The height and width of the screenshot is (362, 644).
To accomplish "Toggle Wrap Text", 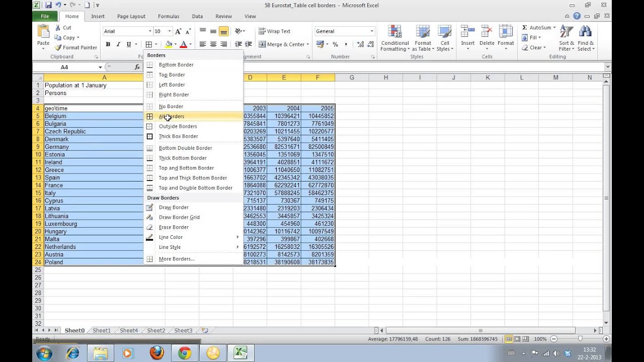I will (274, 31).
